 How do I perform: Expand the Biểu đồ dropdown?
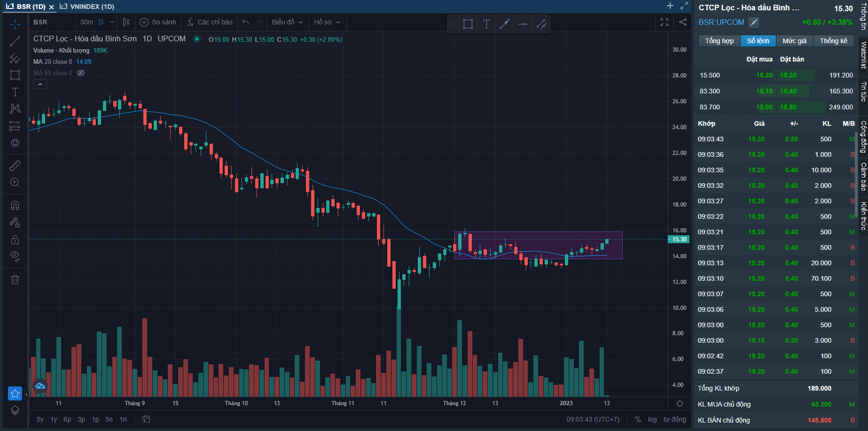pyautogui.click(x=287, y=22)
